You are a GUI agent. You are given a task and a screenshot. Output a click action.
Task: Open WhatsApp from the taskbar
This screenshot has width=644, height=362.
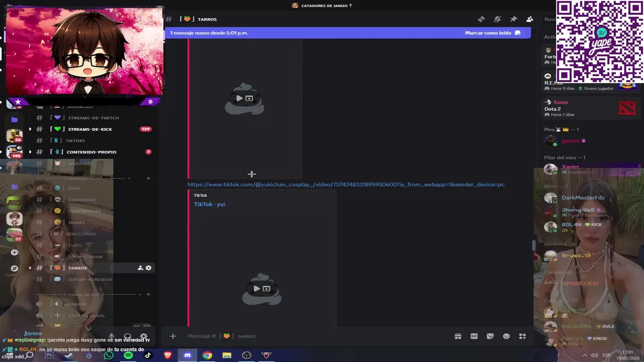click(109, 355)
